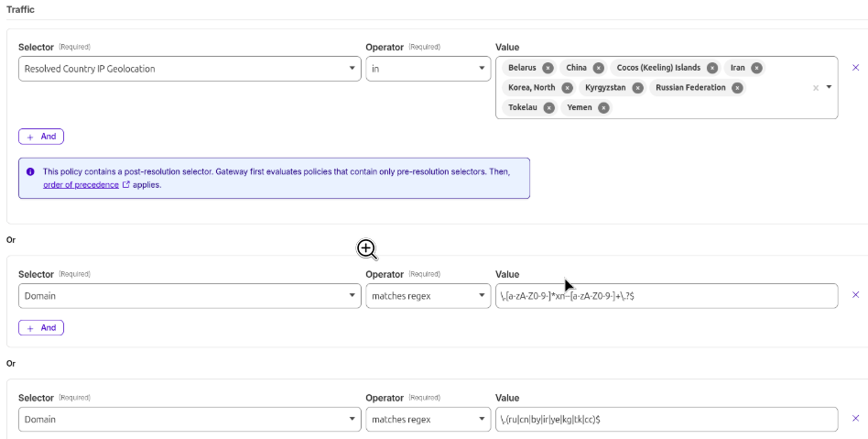Open second block's matches regex operator dropdown
Viewport: 868px width, 439px height.
(x=428, y=296)
